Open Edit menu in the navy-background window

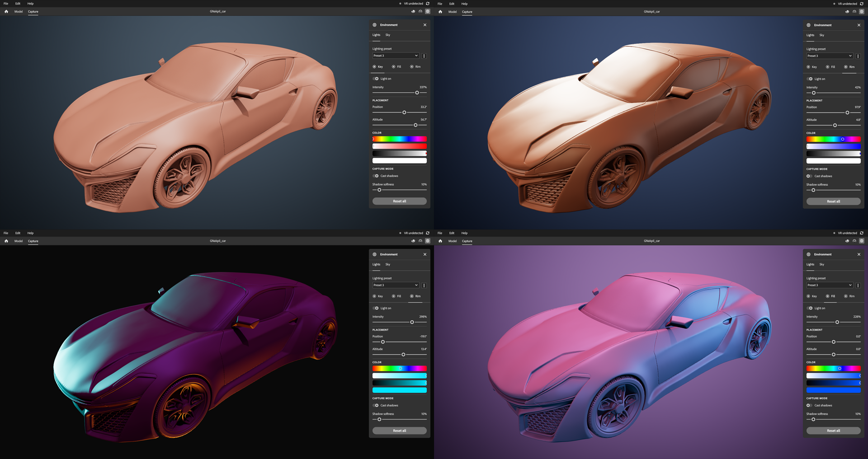pos(452,4)
